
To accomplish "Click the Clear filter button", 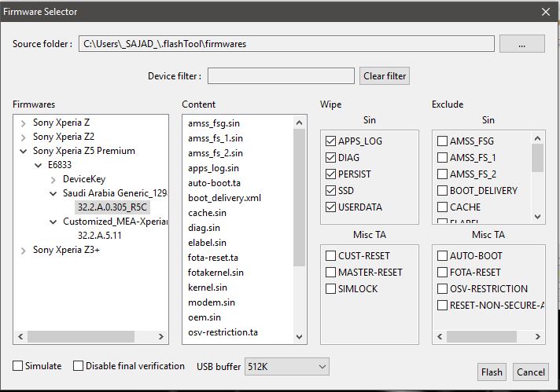I will (x=385, y=76).
